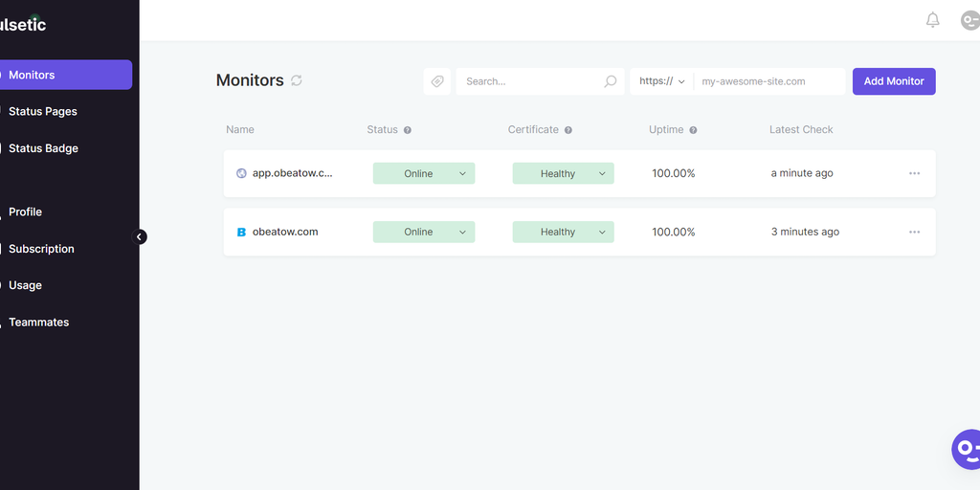Screen dimensions: 980x490
Task: Click the '3 minutes ago' latest check
Action: 805,232
